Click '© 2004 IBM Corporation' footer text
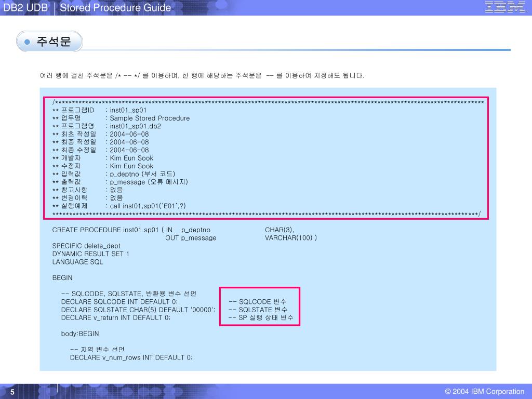 [485, 391]
